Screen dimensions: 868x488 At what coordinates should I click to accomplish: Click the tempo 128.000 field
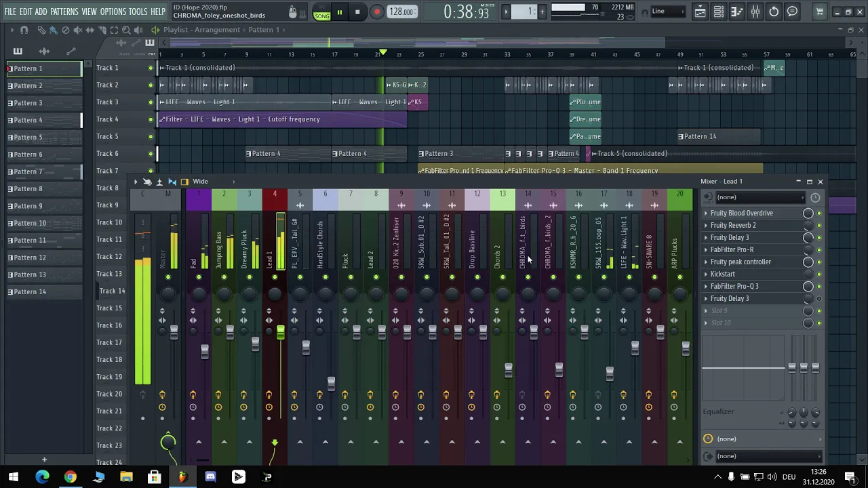[401, 12]
